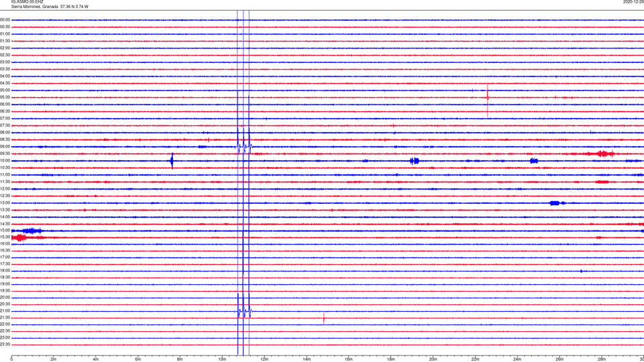The width and height of the screenshot is (644, 362).
Task: Click the 10m axis tick label
Action: coord(222,359)
